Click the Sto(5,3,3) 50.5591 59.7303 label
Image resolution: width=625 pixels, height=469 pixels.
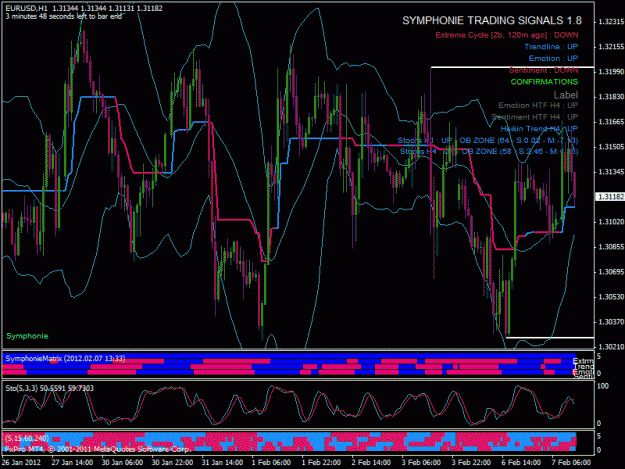pos(49,388)
